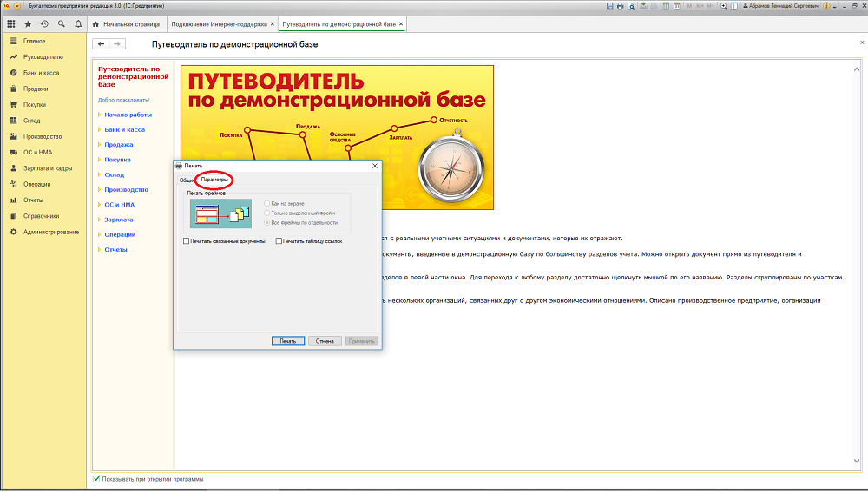Open the sections grid menu icon

10,23
